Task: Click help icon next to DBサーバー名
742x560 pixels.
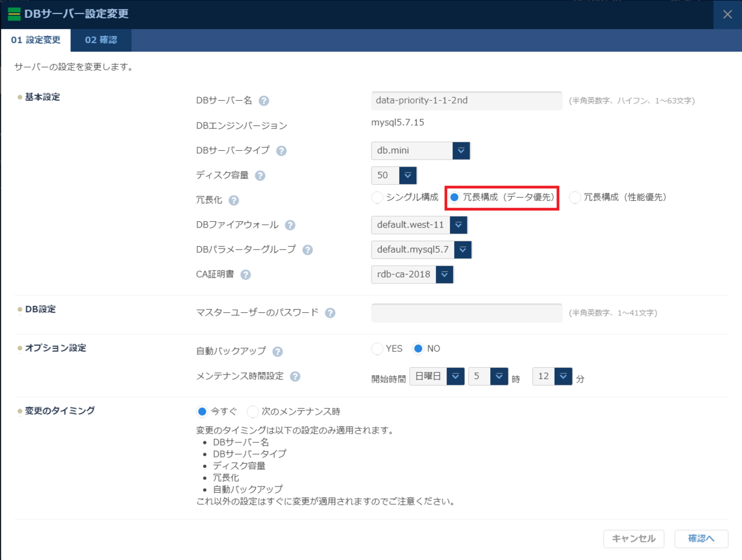Action: [x=264, y=101]
